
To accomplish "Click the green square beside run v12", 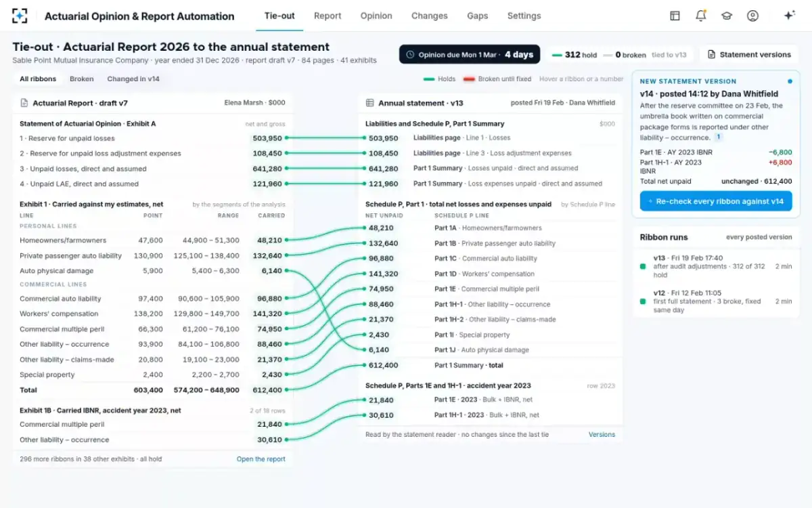I will tap(643, 301).
